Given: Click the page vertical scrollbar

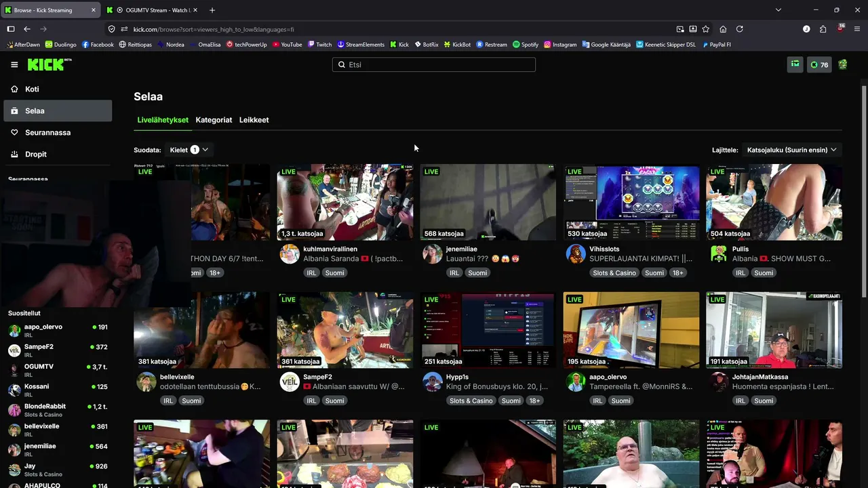Looking at the screenshot, I should click(x=864, y=190).
